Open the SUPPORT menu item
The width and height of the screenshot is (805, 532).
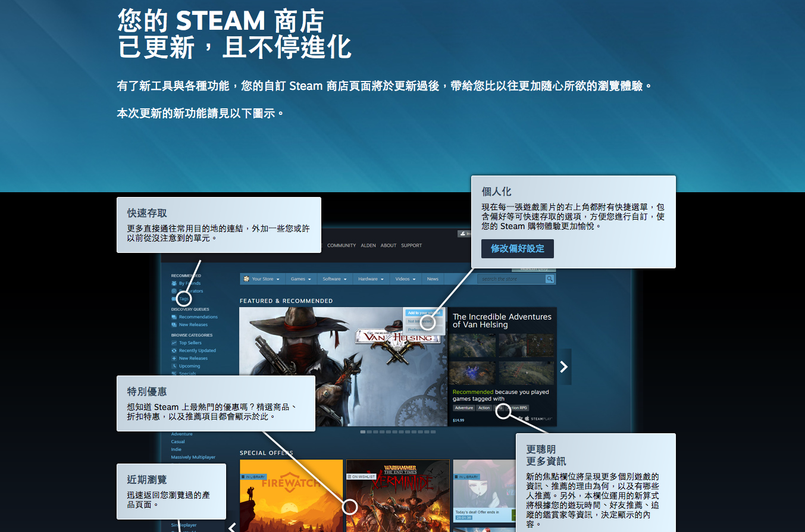click(411, 246)
